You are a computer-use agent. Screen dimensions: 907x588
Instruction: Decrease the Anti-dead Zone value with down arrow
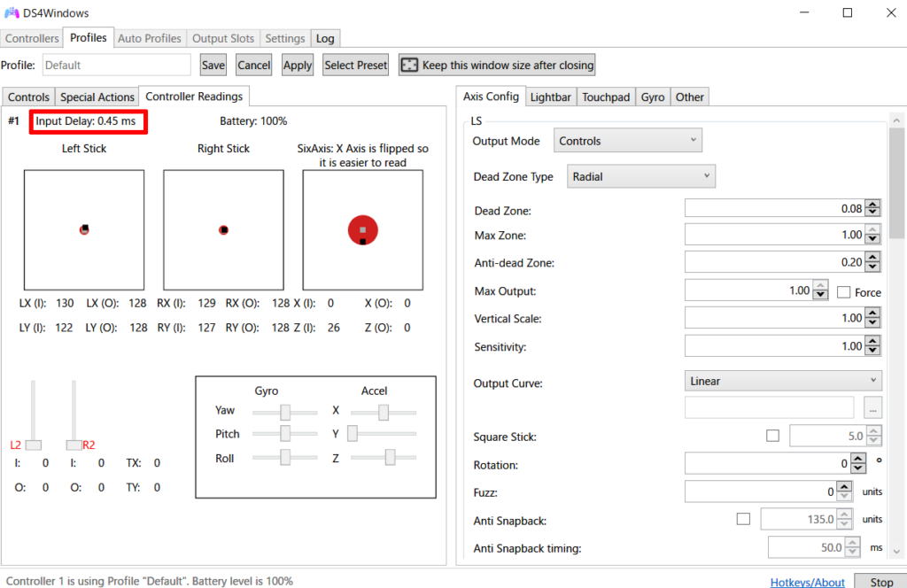[873, 267]
